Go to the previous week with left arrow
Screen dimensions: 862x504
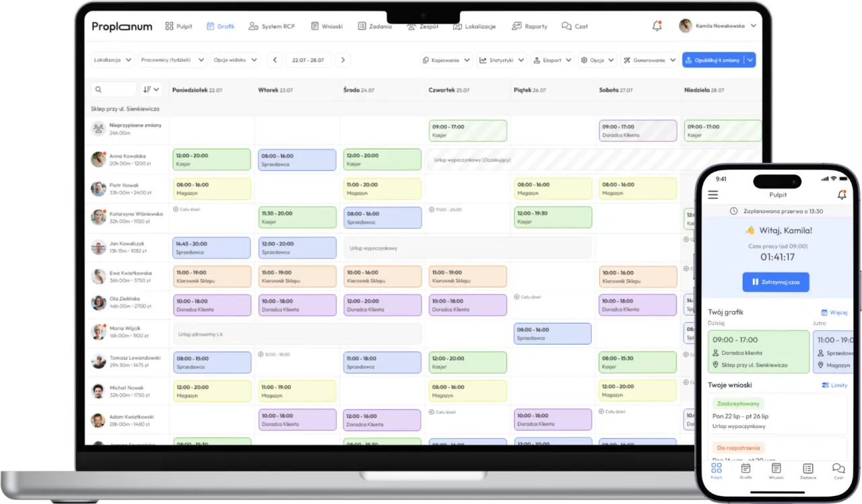275,60
